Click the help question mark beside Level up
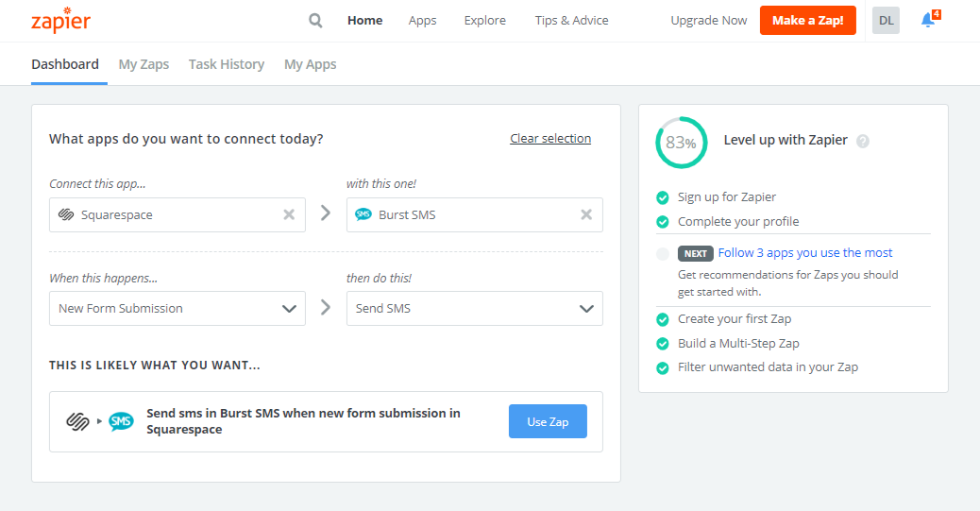This screenshot has height=511, width=980. point(863,141)
